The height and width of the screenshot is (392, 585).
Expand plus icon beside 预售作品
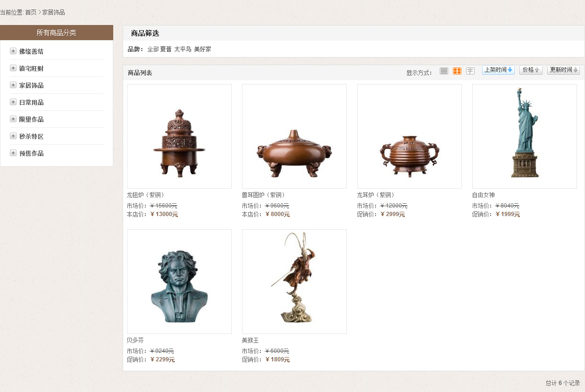point(13,153)
